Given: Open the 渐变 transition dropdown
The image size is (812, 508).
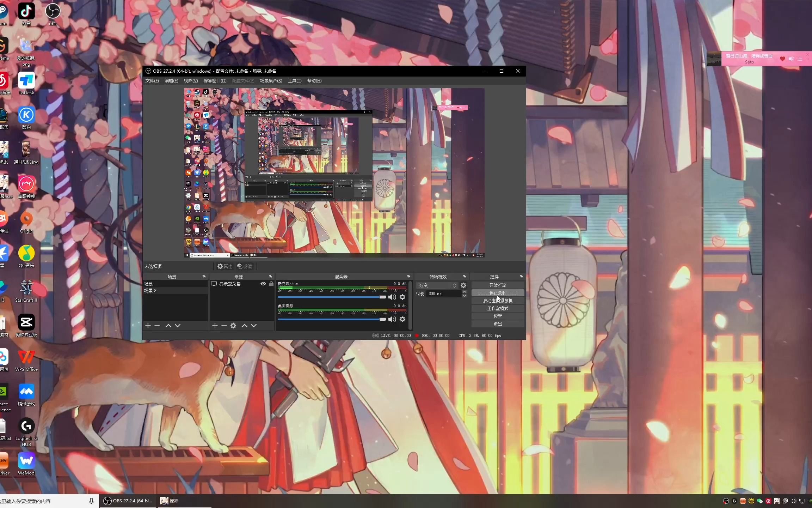Looking at the screenshot, I should (x=438, y=285).
